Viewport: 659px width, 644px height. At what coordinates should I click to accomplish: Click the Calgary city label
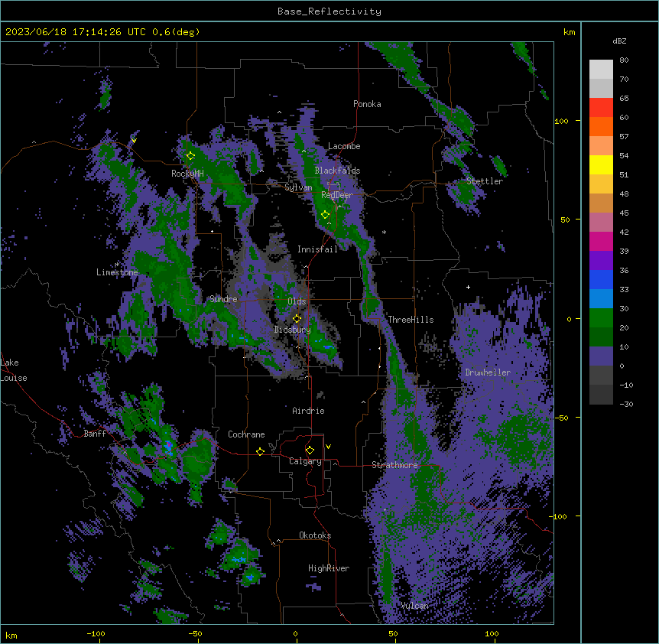305,461
